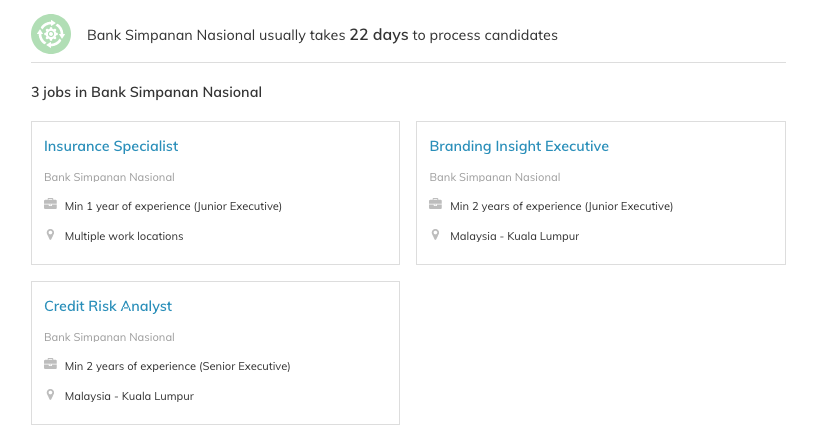Click Credit Risk Analyst's Senior Executive experience text
Screen dimensions: 818x444
[x=177, y=367]
